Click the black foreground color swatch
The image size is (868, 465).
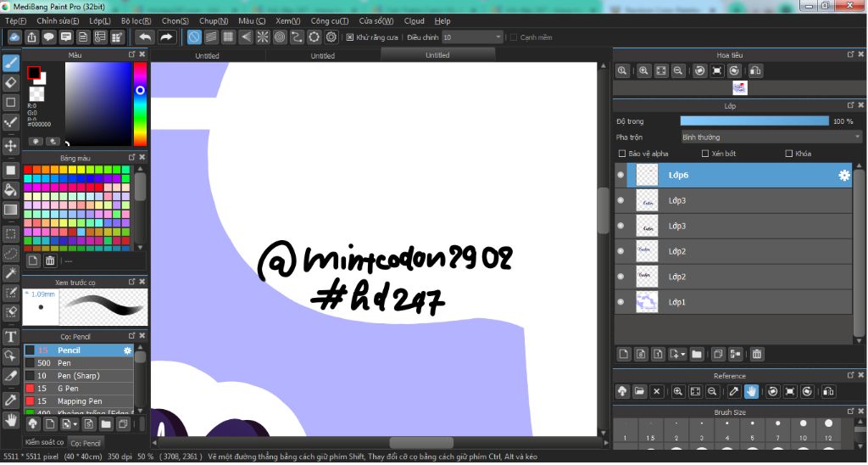(x=34, y=73)
